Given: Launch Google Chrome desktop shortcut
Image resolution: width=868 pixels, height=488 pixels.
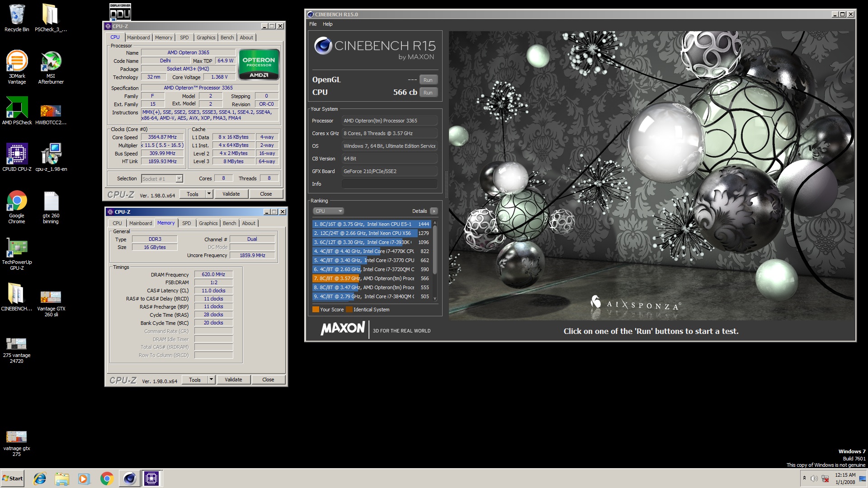Looking at the screenshot, I should point(17,207).
